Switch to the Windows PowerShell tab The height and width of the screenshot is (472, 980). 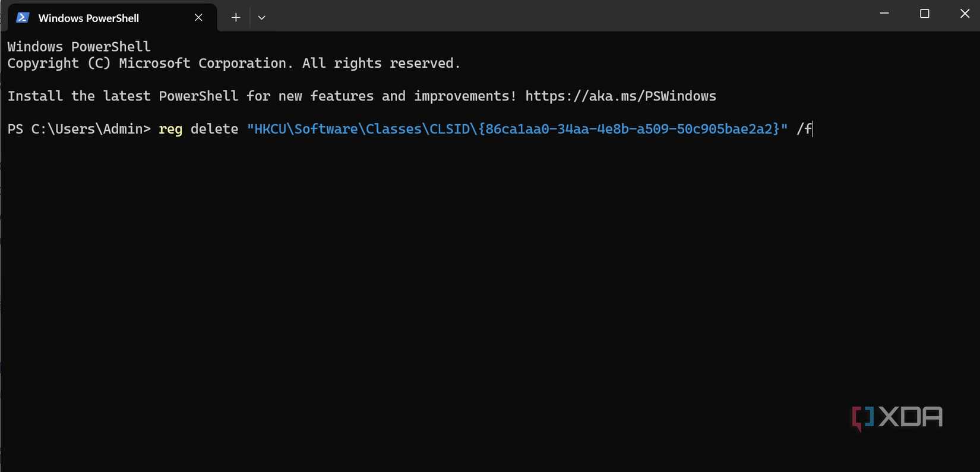pyautogui.click(x=89, y=18)
